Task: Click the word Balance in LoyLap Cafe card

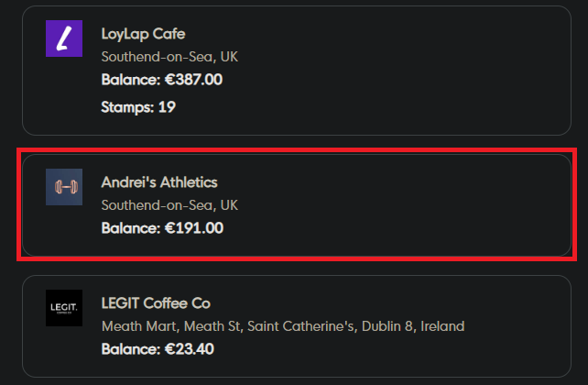Action: [x=130, y=80]
